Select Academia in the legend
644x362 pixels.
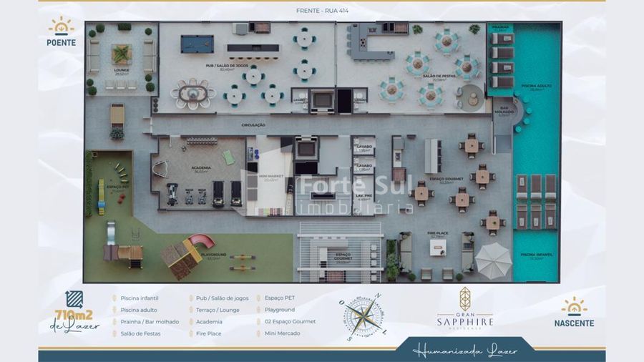209,322
